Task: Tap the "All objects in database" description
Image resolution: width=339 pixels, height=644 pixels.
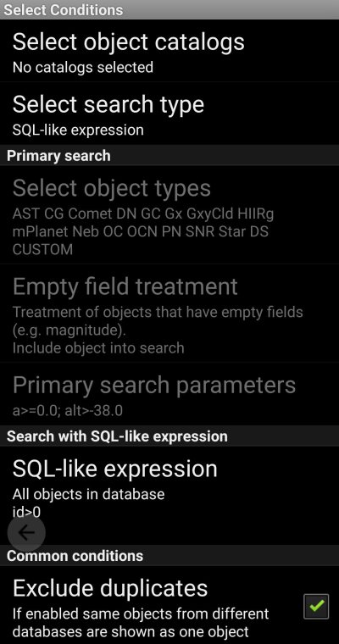Action: 88,494
